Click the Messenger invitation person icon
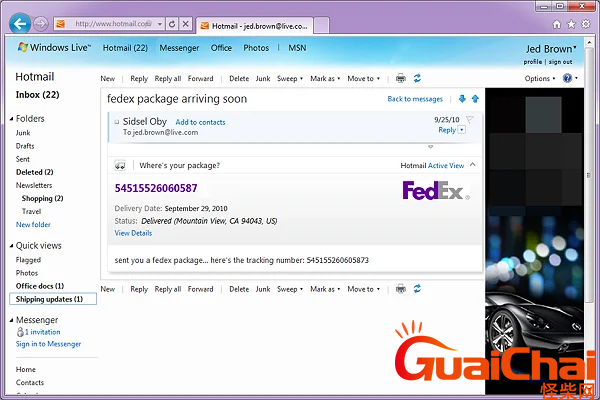 click(20, 332)
